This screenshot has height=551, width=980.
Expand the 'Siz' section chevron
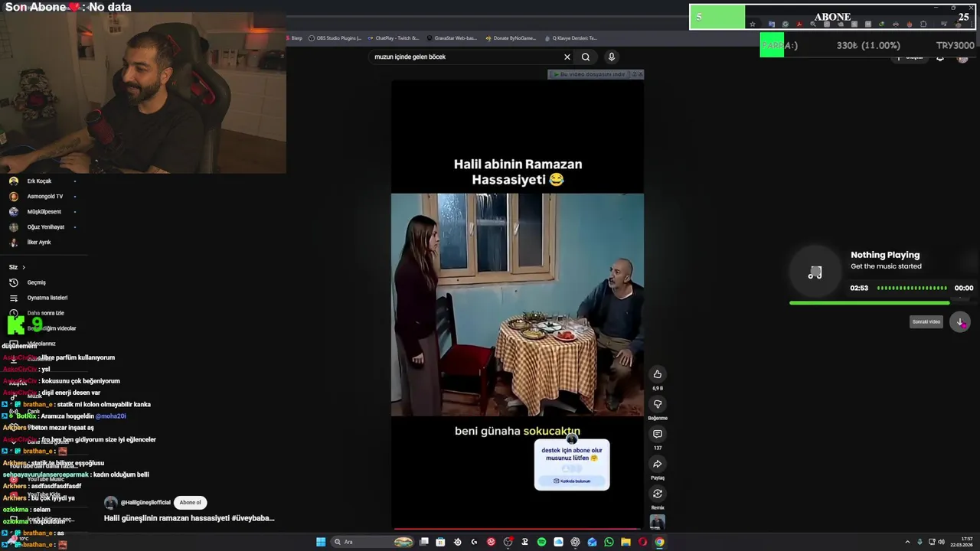[24, 267]
